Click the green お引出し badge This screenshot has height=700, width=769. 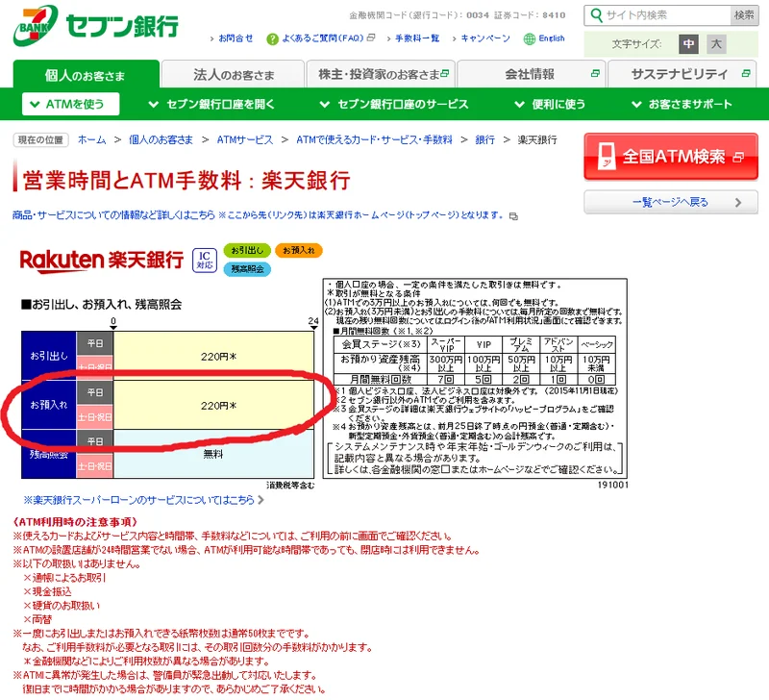click(x=247, y=251)
